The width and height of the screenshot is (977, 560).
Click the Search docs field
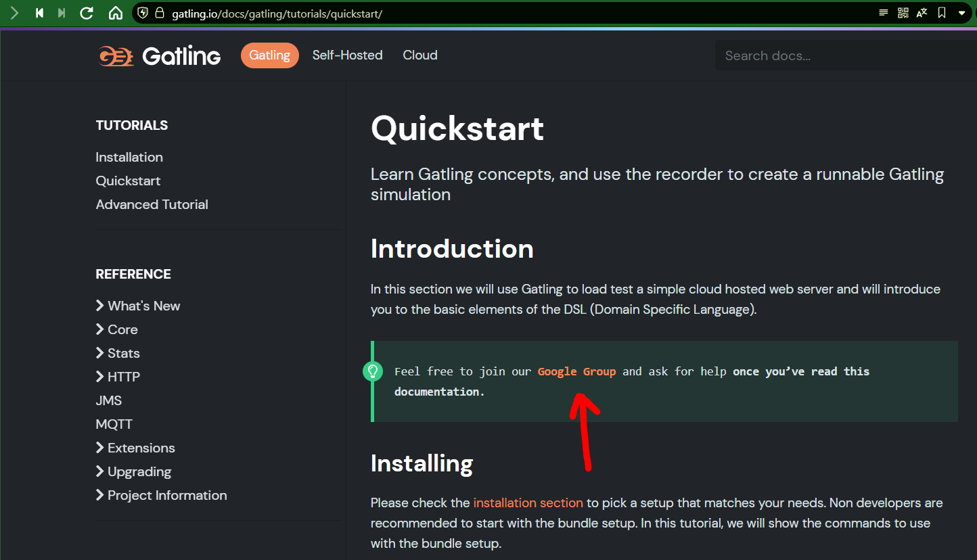[846, 55]
